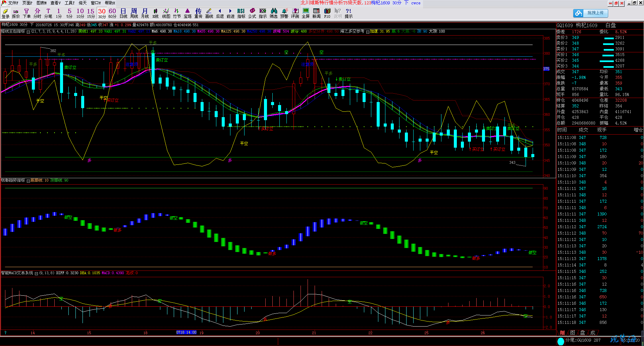The width and height of the screenshot is (644, 346).
Task: Activate the 画线 drawing line tool
Action: click(x=209, y=13)
